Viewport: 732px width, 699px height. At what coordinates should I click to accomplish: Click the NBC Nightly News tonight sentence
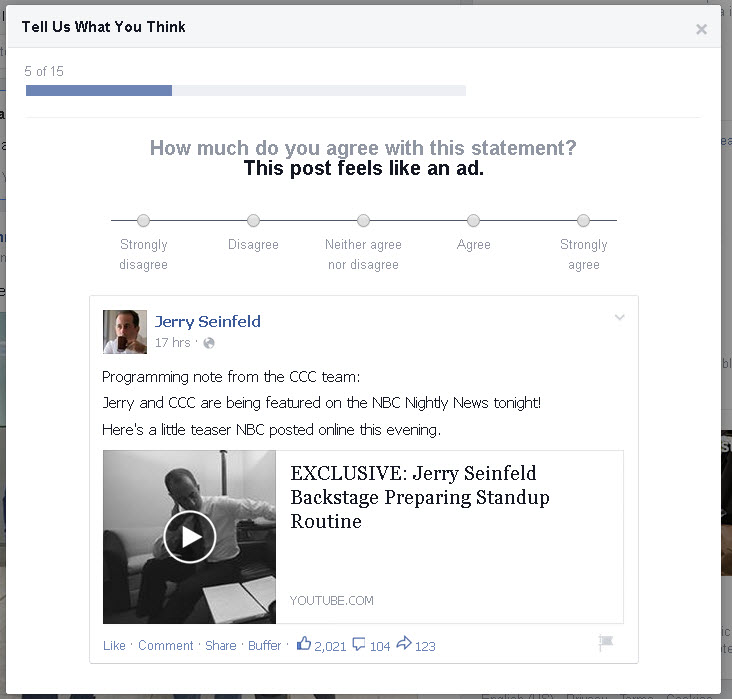[322, 403]
